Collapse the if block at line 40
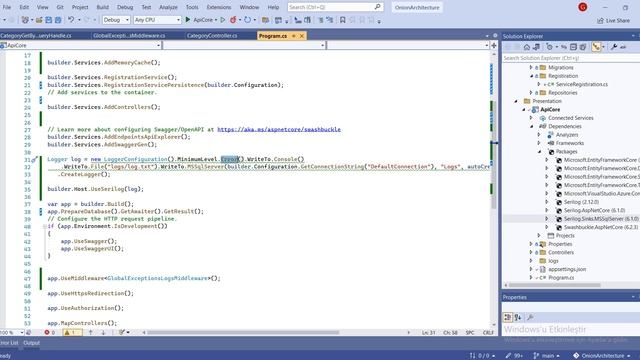The height and width of the screenshot is (360, 640). tap(44, 226)
